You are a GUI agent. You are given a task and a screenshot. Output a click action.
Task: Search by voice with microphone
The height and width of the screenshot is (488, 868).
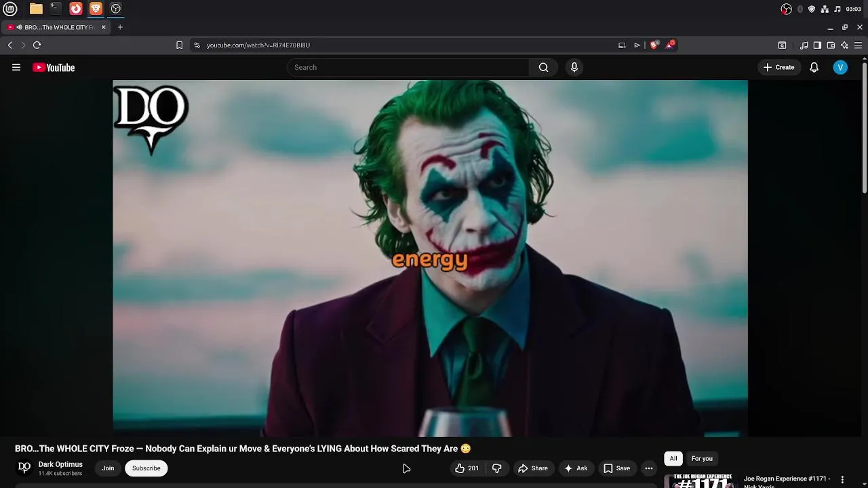(x=574, y=67)
